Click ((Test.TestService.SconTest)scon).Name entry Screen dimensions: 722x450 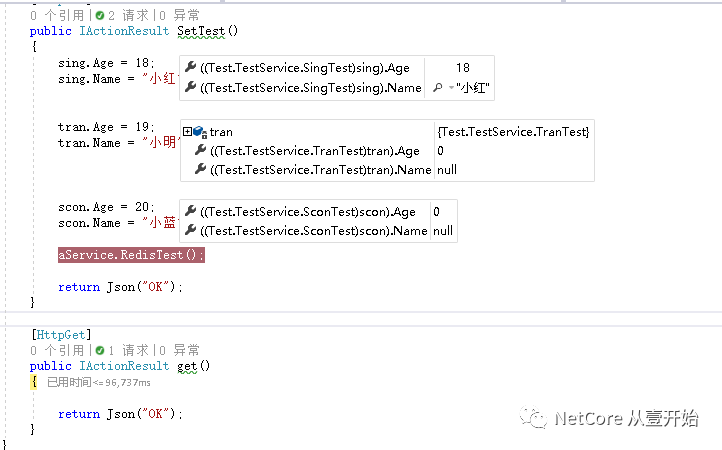tap(314, 230)
